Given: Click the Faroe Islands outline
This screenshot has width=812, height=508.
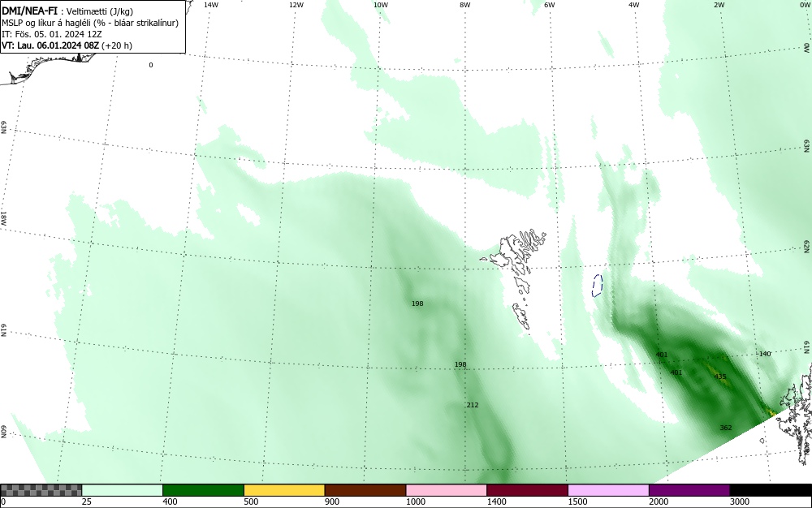Looking at the screenshot, I should (x=514, y=279).
